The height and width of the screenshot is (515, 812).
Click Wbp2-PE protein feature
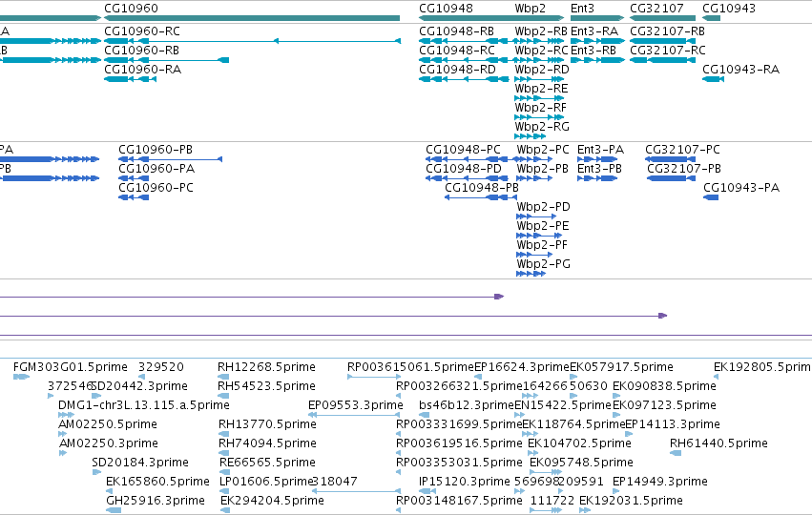[x=539, y=236]
